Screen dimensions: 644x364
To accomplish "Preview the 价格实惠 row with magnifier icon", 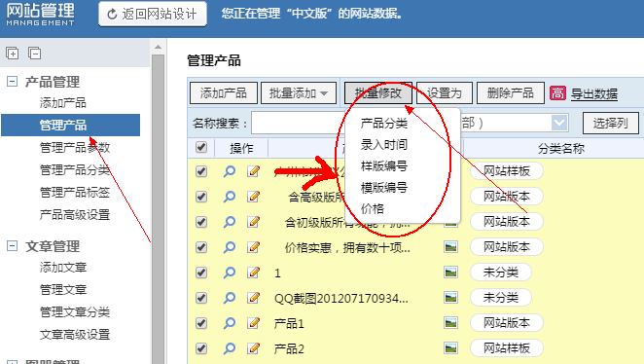I will 230,247.
